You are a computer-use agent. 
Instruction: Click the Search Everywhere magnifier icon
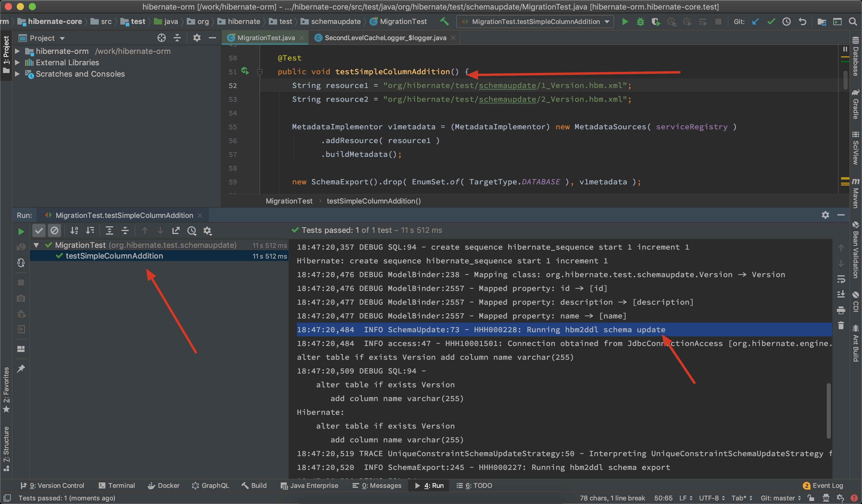point(853,22)
